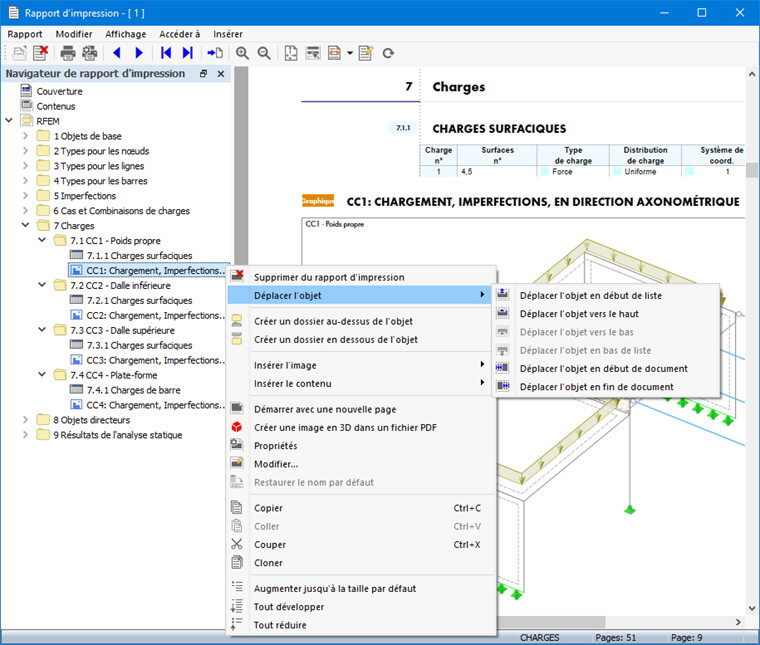The width and height of the screenshot is (760, 645).
Task: Select 3 Types pour les lignes folder
Action: point(98,166)
